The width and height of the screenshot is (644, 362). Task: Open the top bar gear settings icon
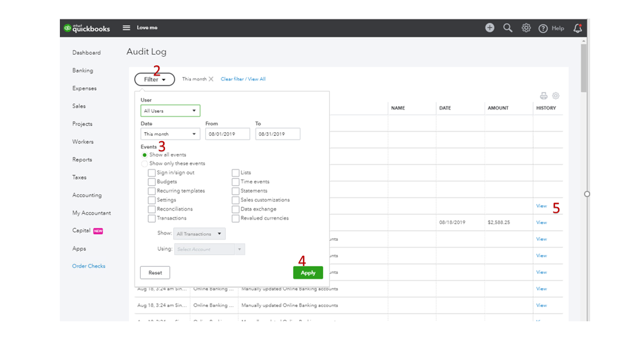click(x=526, y=28)
